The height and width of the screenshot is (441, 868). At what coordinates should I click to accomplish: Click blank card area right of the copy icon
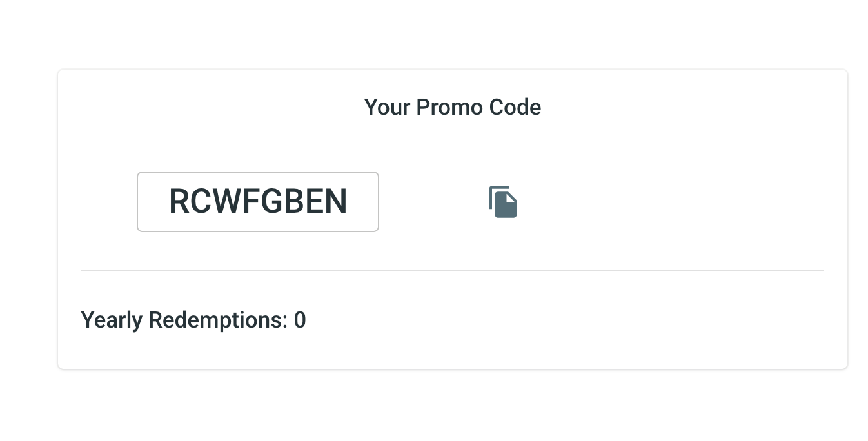pyautogui.click(x=677, y=202)
